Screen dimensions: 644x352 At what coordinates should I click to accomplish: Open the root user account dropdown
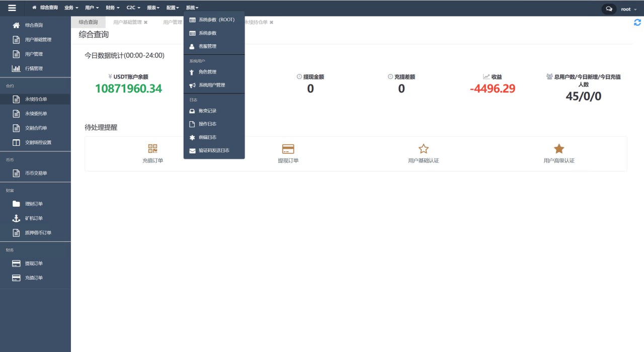click(628, 9)
